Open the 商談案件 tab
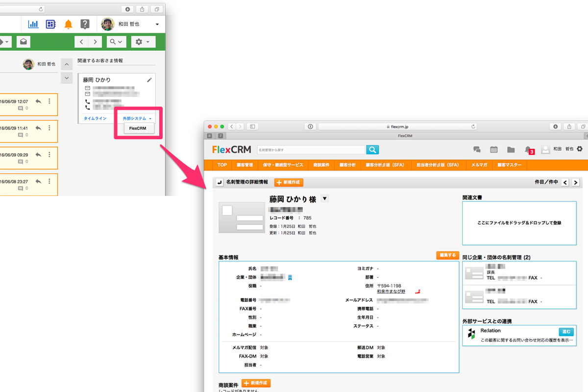 click(321, 165)
